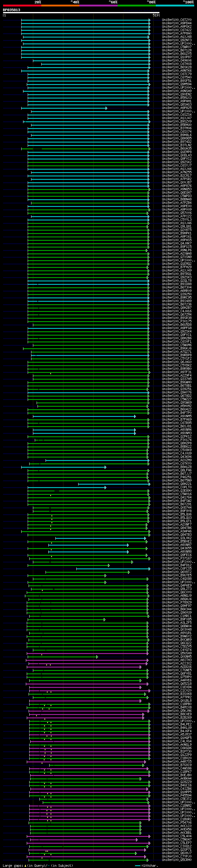Open hit UniRef100_A9NTK6

click(177, 71)
